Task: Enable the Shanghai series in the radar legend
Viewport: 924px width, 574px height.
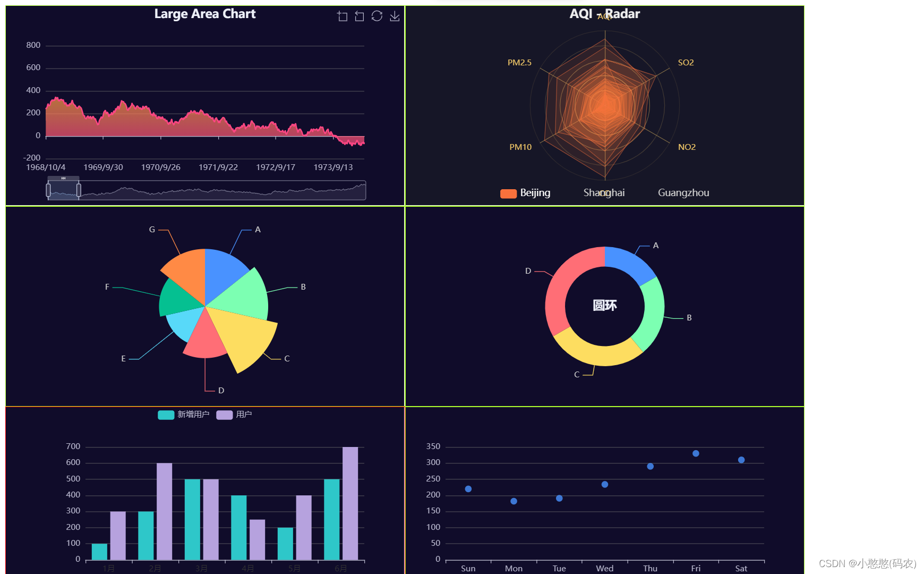Action: pyautogui.click(x=603, y=192)
